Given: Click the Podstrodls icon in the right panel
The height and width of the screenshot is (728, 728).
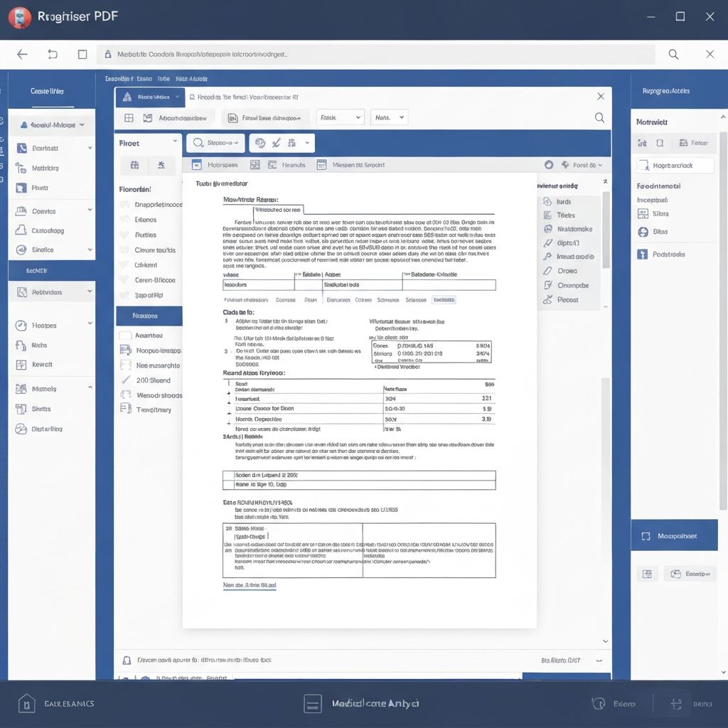Looking at the screenshot, I should [643, 254].
